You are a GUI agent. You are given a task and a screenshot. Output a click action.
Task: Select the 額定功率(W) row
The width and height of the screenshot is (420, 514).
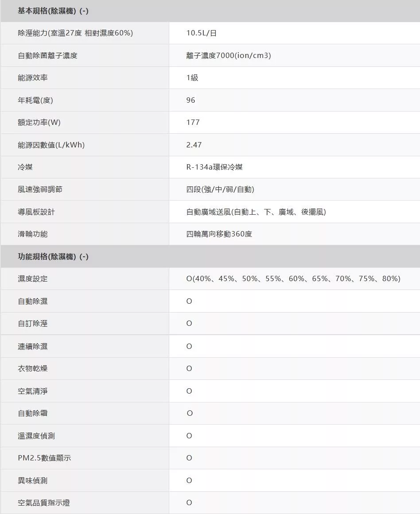click(x=37, y=122)
